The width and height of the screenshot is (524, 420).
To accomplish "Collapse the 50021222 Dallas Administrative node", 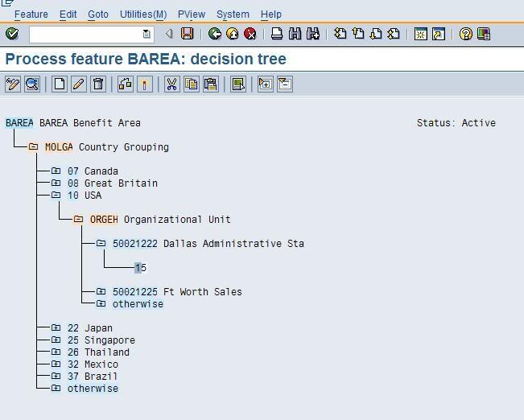I will tap(101, 243).
